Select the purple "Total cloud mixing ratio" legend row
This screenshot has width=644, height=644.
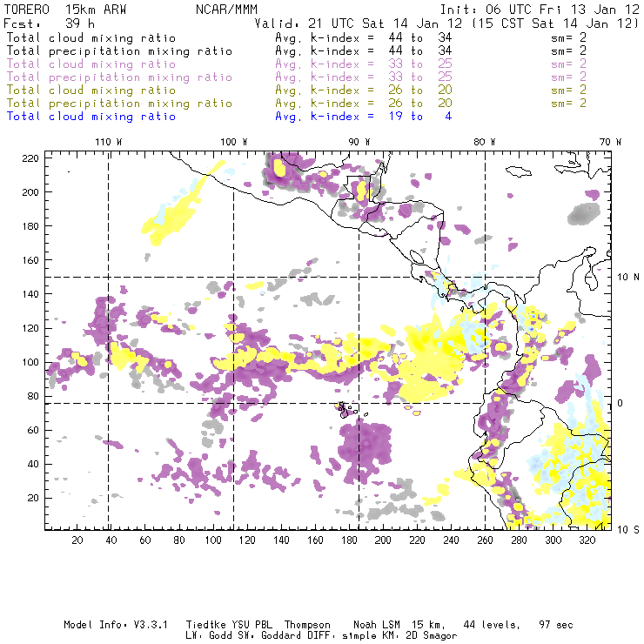(91, 64)
